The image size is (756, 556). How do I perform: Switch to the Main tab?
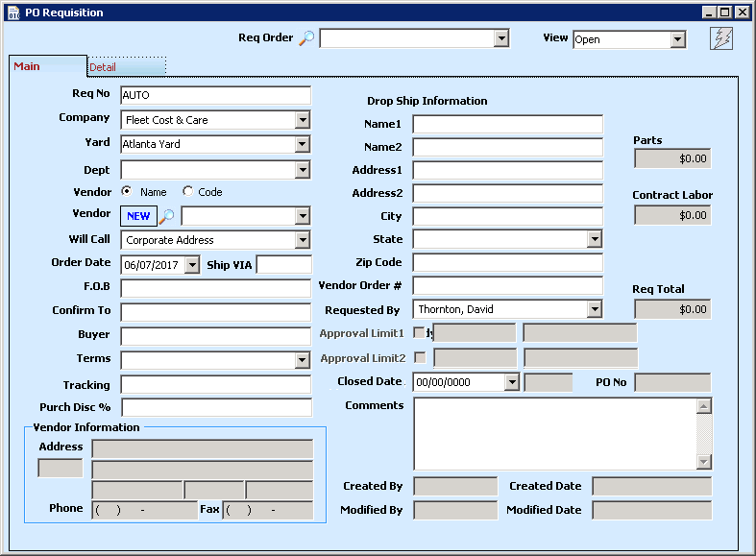point(48,66)
